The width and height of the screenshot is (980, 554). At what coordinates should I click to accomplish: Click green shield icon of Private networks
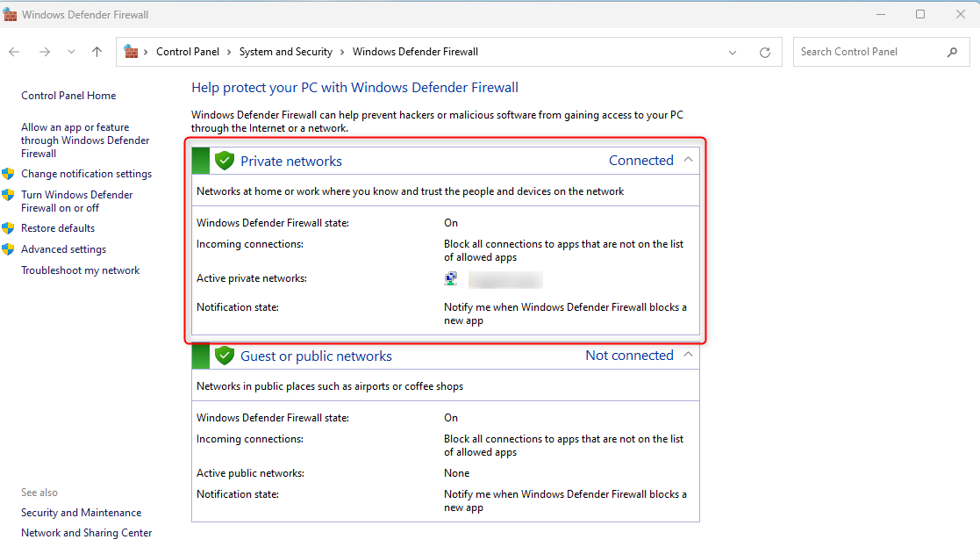[x=225, y=161]
